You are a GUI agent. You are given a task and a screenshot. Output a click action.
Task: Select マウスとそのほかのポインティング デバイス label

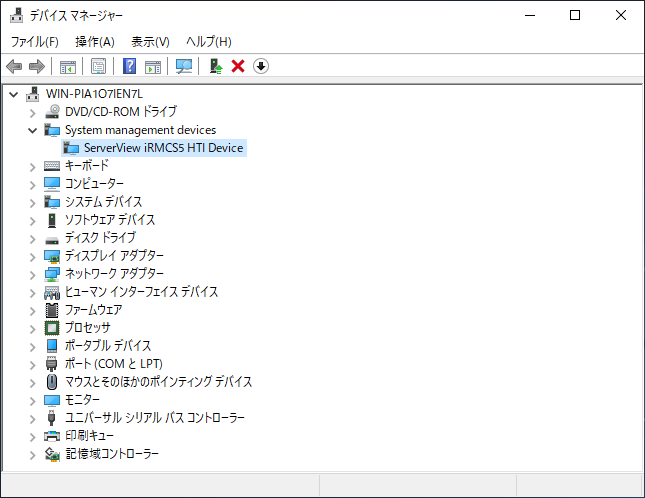(x=158, y=382)
